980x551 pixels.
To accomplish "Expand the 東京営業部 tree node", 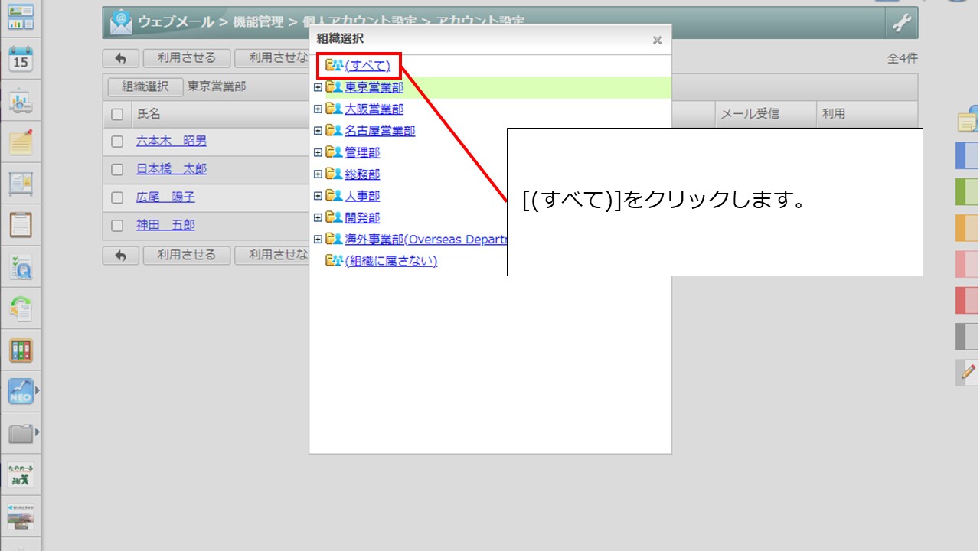I will [x=318, y=87].
